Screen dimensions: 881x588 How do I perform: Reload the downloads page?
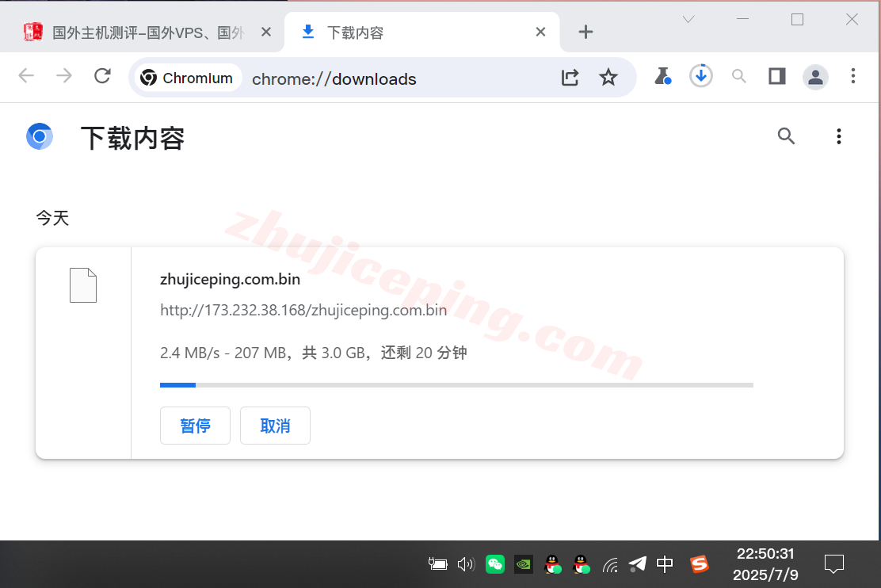point(102,75)
